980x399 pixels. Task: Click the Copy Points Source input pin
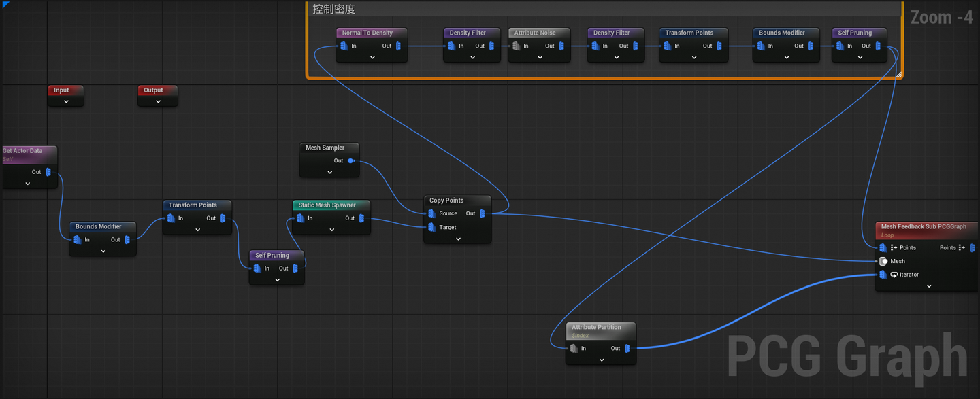pyautogui.click(x=431, y=213)
